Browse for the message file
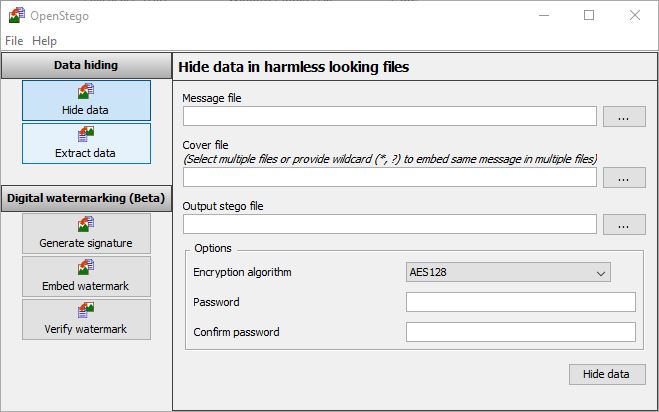 tap(624, 116)
